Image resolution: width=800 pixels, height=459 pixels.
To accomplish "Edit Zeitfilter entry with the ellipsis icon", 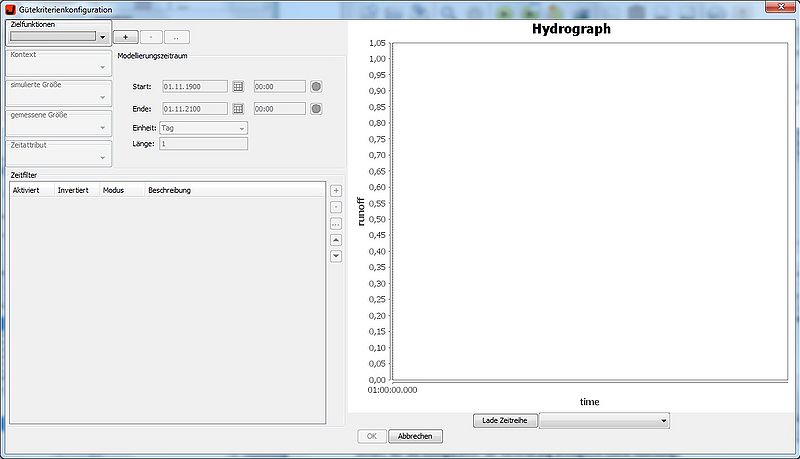I will [x=336, y=223].
